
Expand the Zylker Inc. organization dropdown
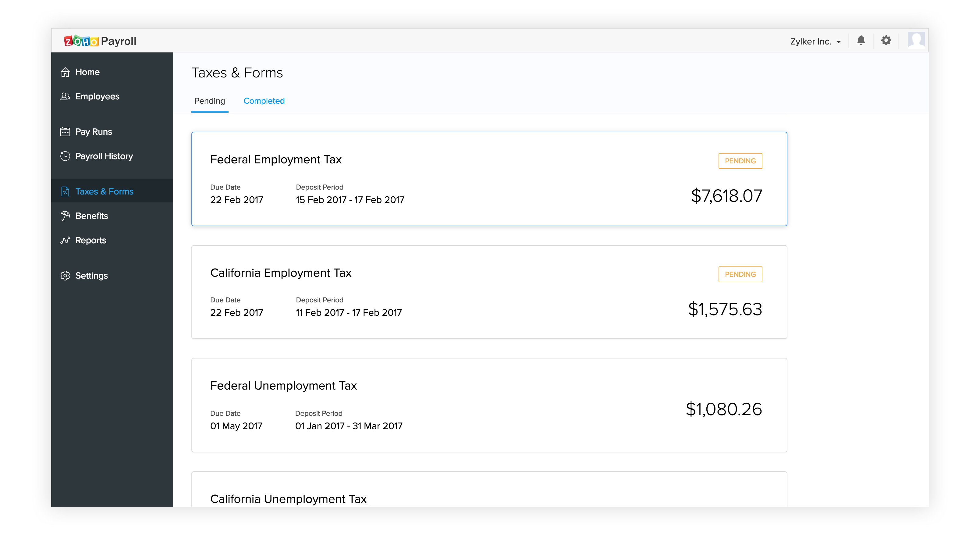[815, 41]
